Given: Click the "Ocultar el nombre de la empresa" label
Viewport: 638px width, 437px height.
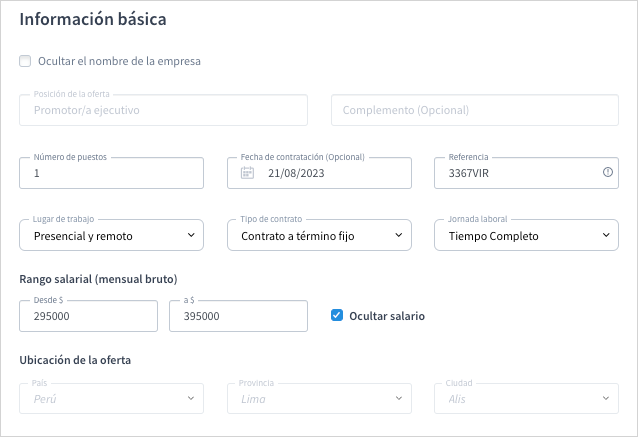Looking at the screenshot, I should pos(119,61).
